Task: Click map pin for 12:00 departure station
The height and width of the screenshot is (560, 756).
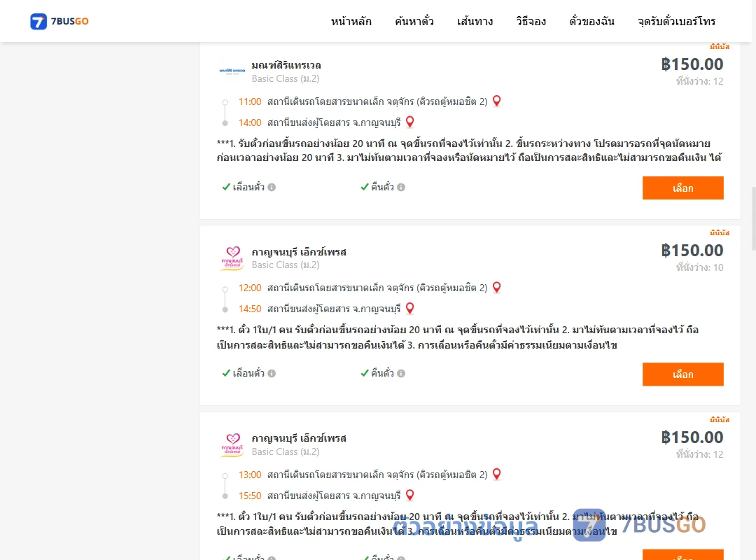Action: [x=496, y=287]
